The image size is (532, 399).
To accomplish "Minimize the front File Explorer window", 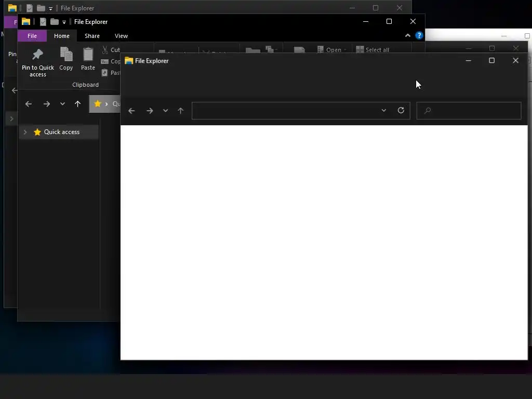I will pos(468,60).
